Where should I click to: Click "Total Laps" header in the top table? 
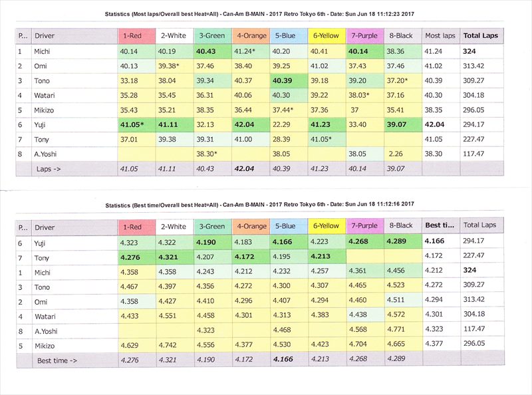pyautogui.click(x=481, y=35)
